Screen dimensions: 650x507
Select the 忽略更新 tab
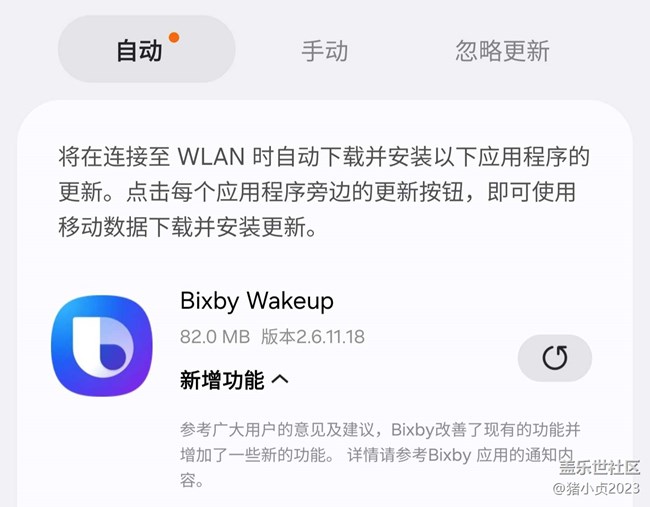pyautogui.click(x=502, y=51)
